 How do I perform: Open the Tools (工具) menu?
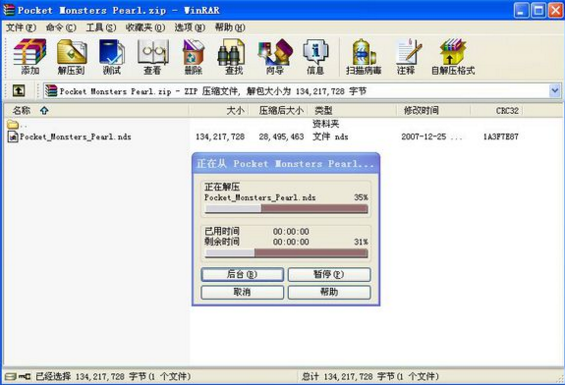point(101,27)
